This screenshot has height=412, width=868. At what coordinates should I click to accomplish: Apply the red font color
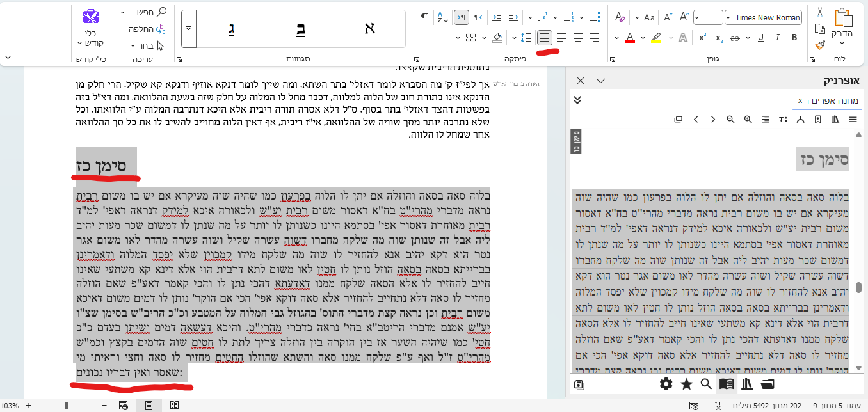coord(629,38)
